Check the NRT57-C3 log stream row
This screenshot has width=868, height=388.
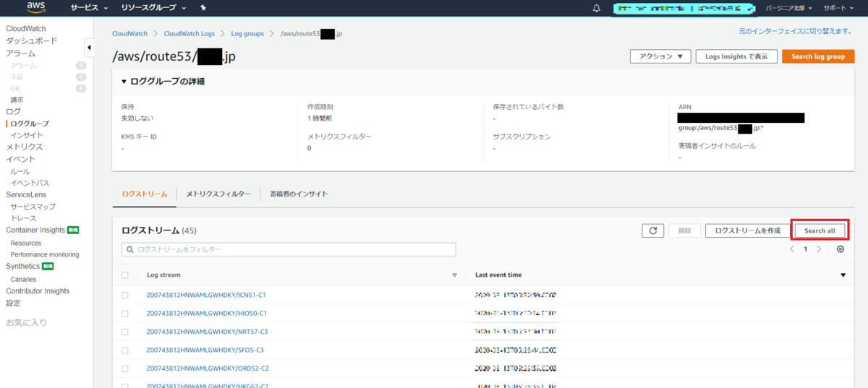coord(125,332)
